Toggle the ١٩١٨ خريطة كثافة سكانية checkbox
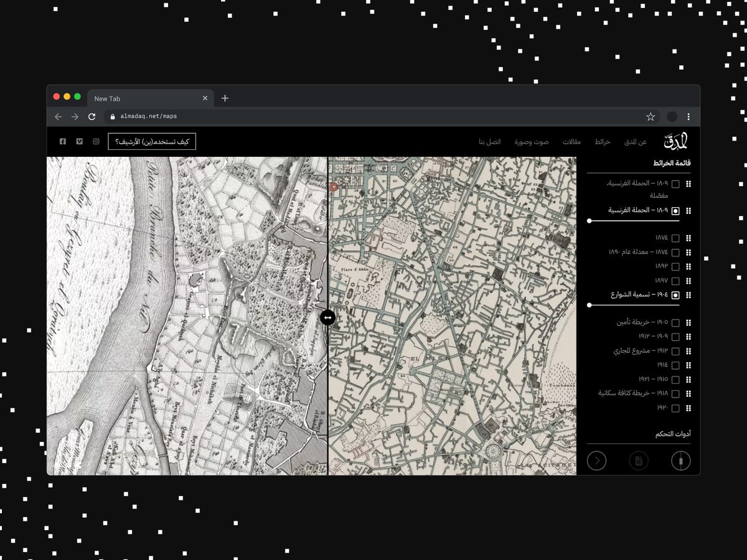 coord(675,394)
